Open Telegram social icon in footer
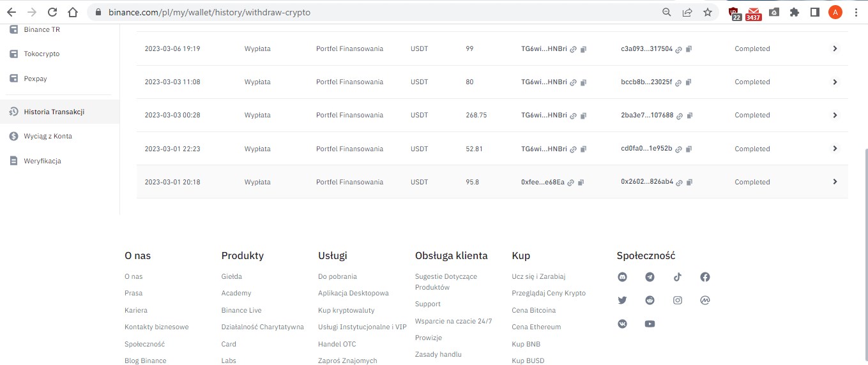The width and height of the screenshot is (868, 365). [x=650, y=277]
